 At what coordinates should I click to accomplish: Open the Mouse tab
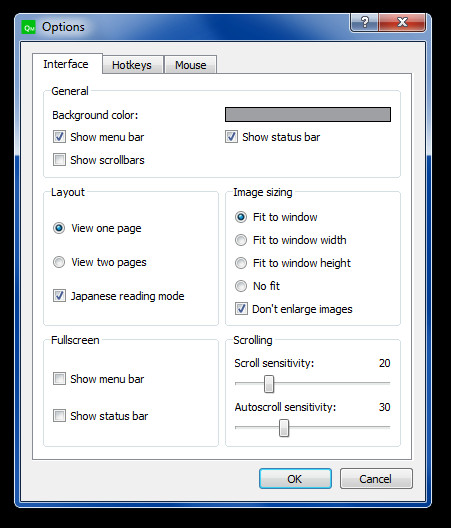pos(190,65)
